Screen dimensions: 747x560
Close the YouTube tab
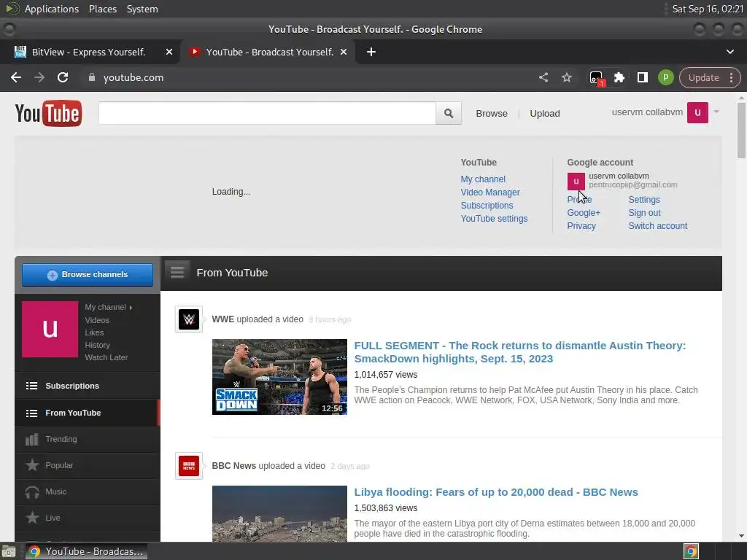click(x=343, y=52)
